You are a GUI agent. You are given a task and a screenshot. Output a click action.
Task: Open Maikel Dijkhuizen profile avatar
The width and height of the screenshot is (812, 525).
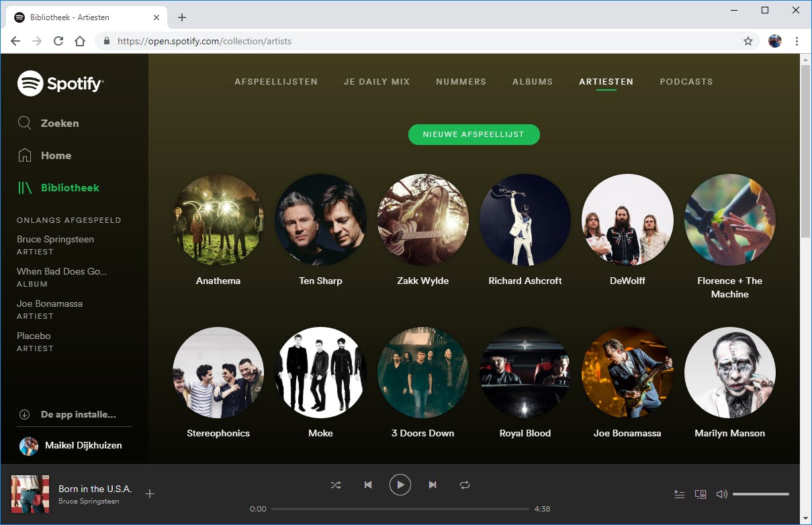(x=29, y=445)
